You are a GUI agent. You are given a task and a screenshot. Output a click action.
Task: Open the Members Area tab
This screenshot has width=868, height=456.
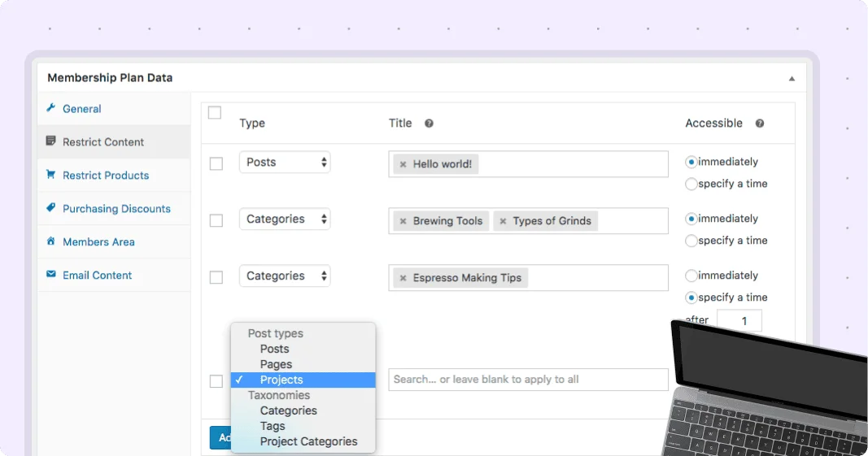114,241
